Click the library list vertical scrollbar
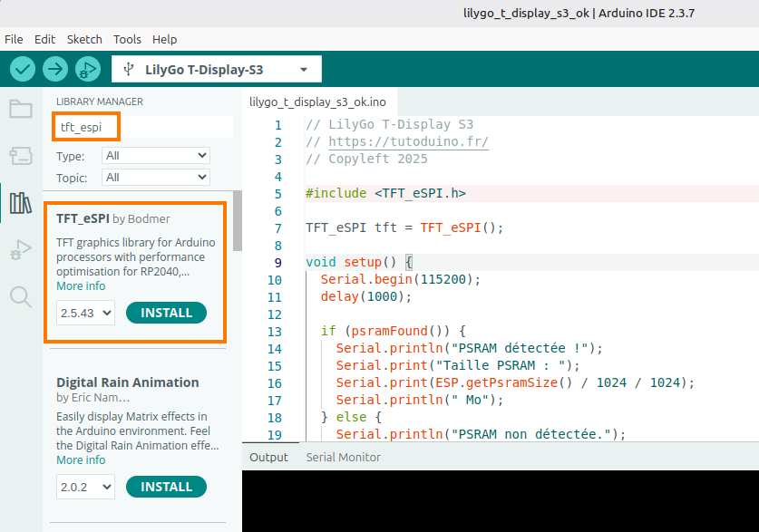The image size is (759, 532). [238, 222]
